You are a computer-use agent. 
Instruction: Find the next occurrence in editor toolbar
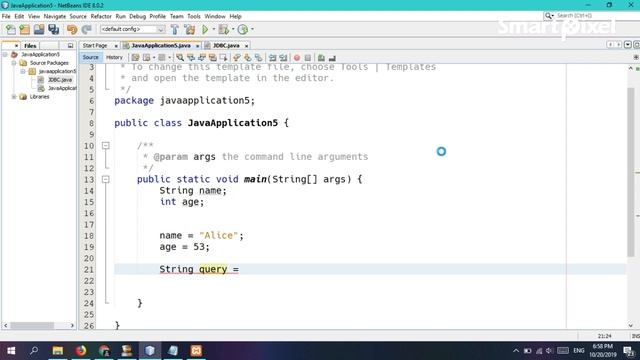(x=202, y=58)
